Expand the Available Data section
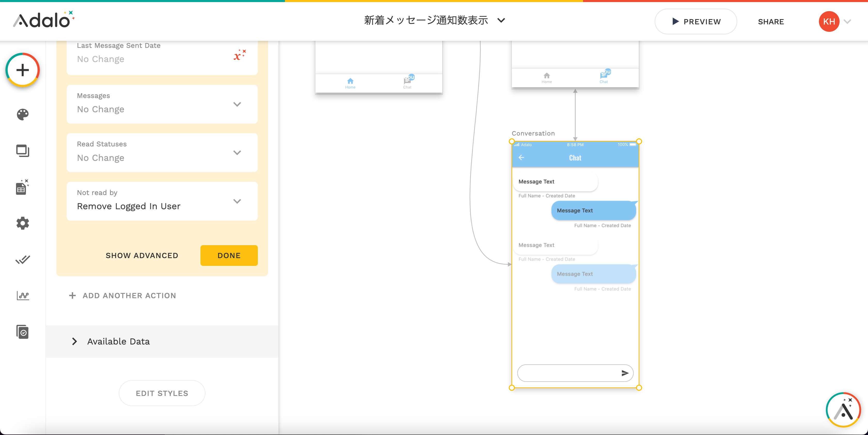 [x=118, y=341]
